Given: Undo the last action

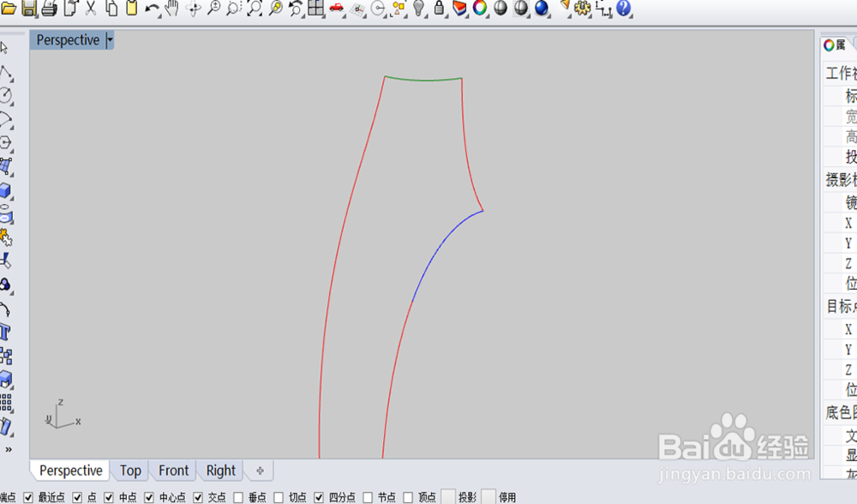Looking at the screenshot, I should (152, 9).
